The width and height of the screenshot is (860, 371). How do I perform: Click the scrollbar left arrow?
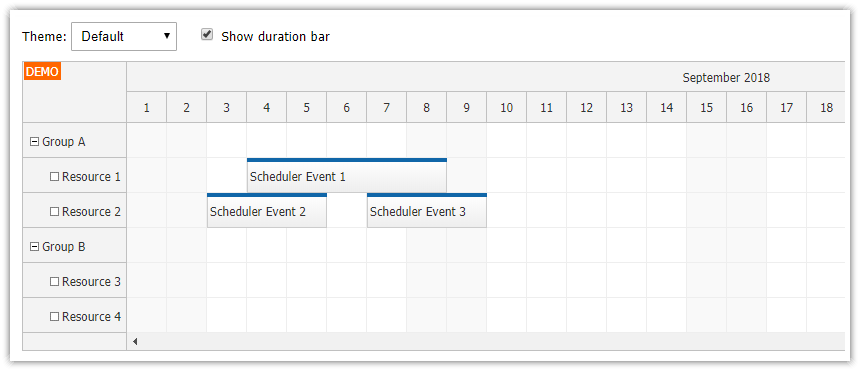point(135,341)
